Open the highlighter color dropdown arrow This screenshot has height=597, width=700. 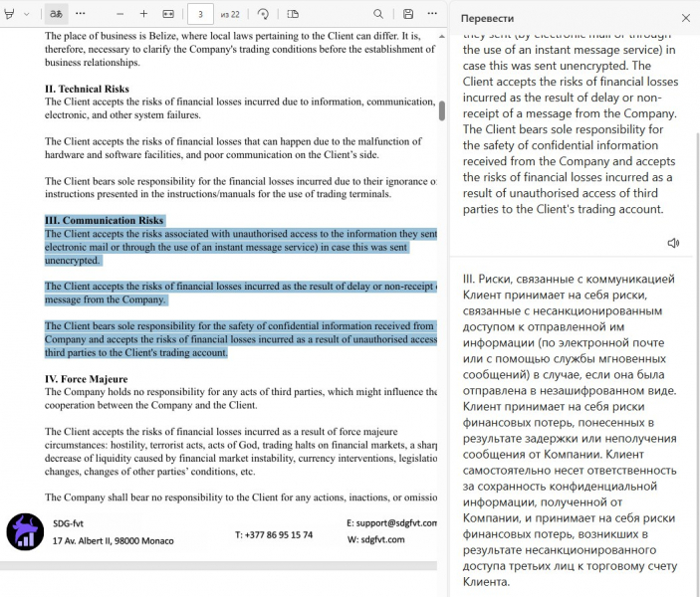pos(26,14)
